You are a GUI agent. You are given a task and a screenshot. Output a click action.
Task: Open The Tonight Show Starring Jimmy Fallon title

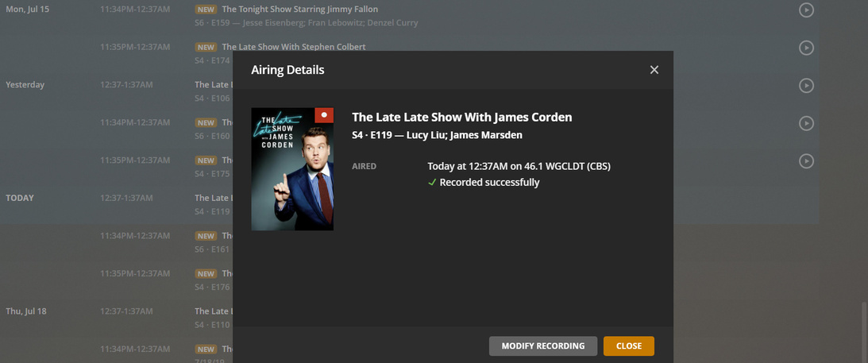pyautogui.click(x=300, y=10)
